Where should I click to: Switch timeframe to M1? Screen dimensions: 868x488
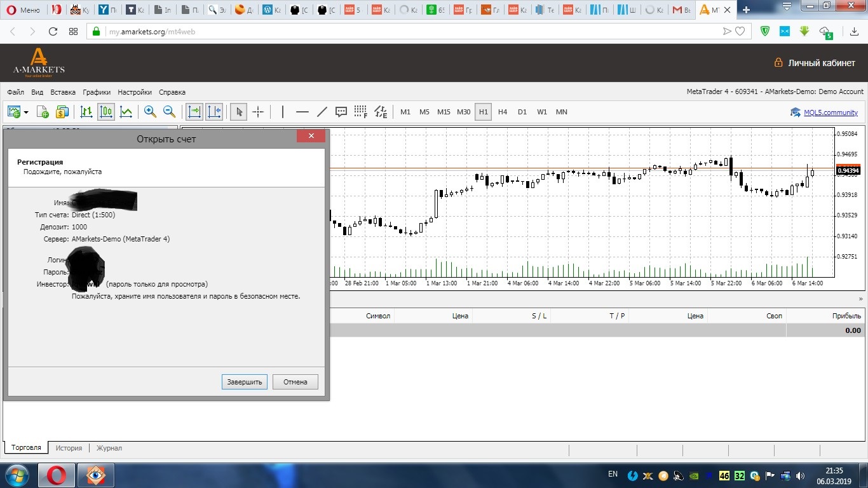tap(405, 112)
